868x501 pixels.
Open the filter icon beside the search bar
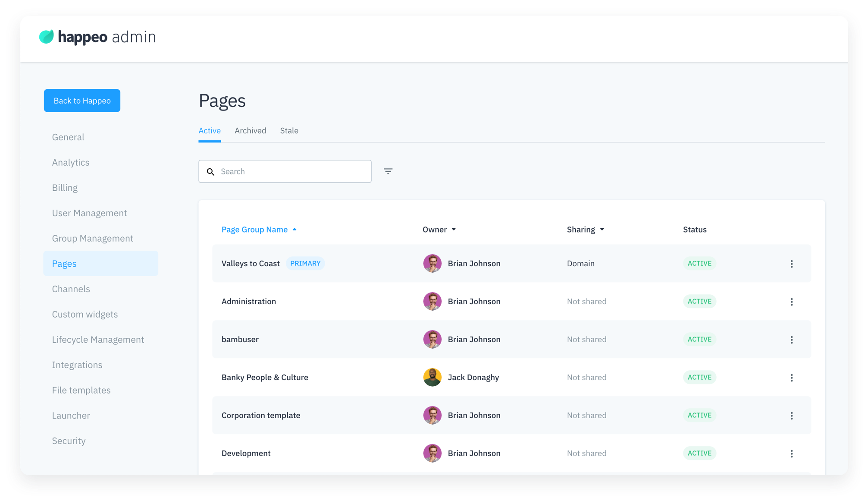(x=388, y=171)
